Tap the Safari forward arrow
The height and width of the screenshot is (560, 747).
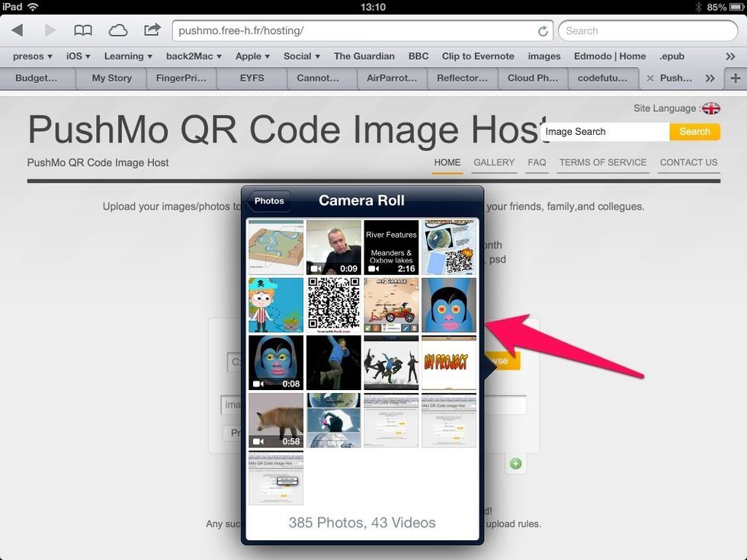(x=50, y=30)
